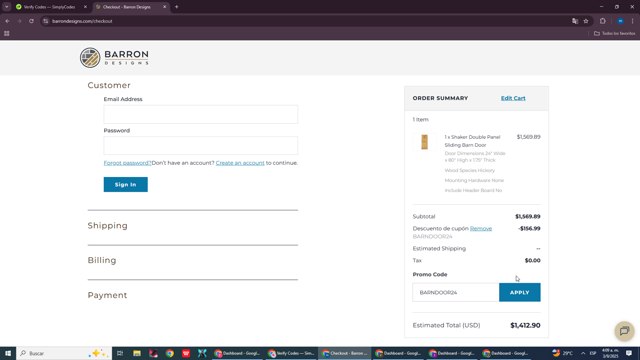Click the Billing section heading
Viewport: 640px width, 360px height.
[x=102, y=260]
